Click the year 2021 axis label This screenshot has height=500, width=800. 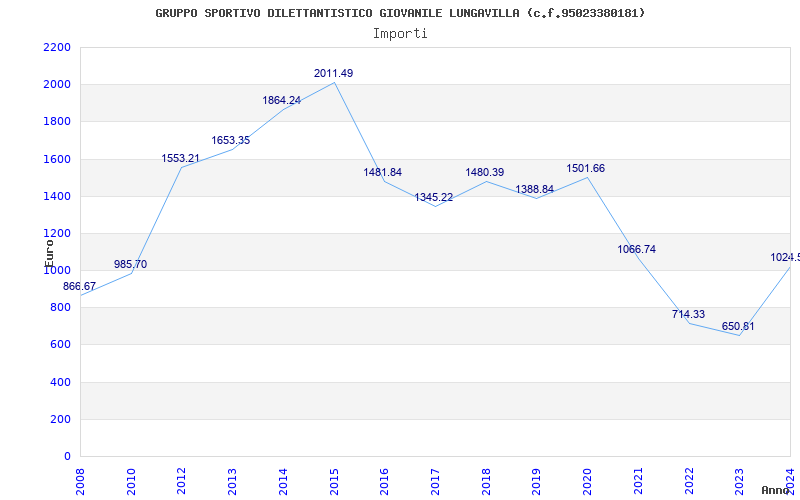(x=638, y=481)
